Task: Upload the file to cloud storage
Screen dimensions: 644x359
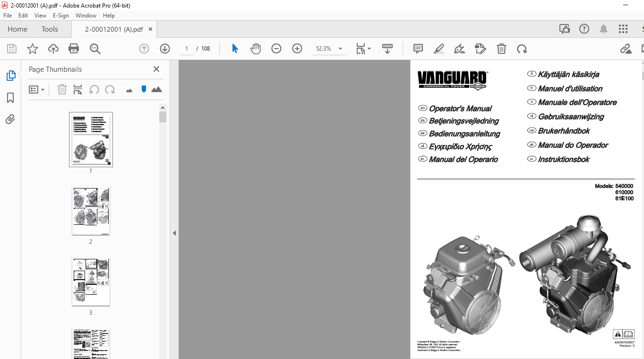Action: point(53,49)
